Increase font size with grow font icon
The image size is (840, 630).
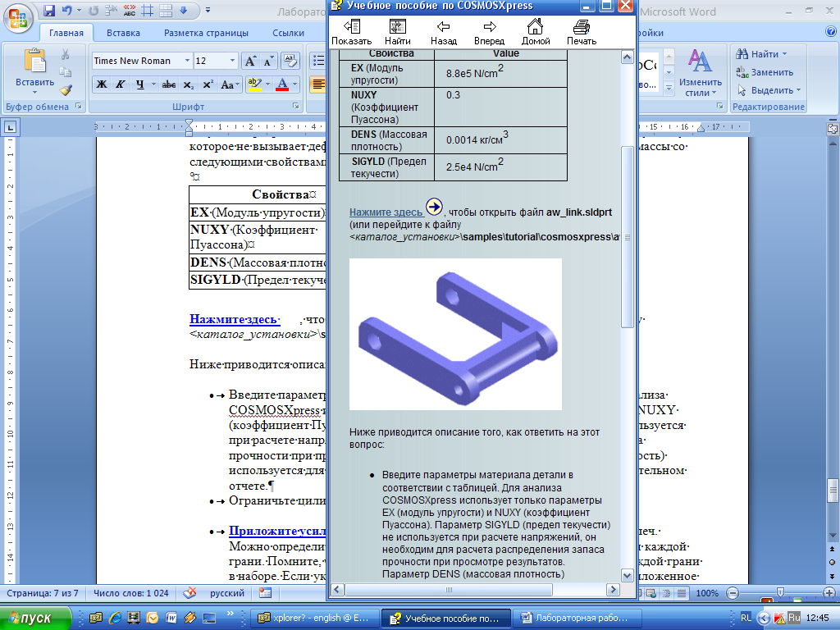tap(250, 61)
